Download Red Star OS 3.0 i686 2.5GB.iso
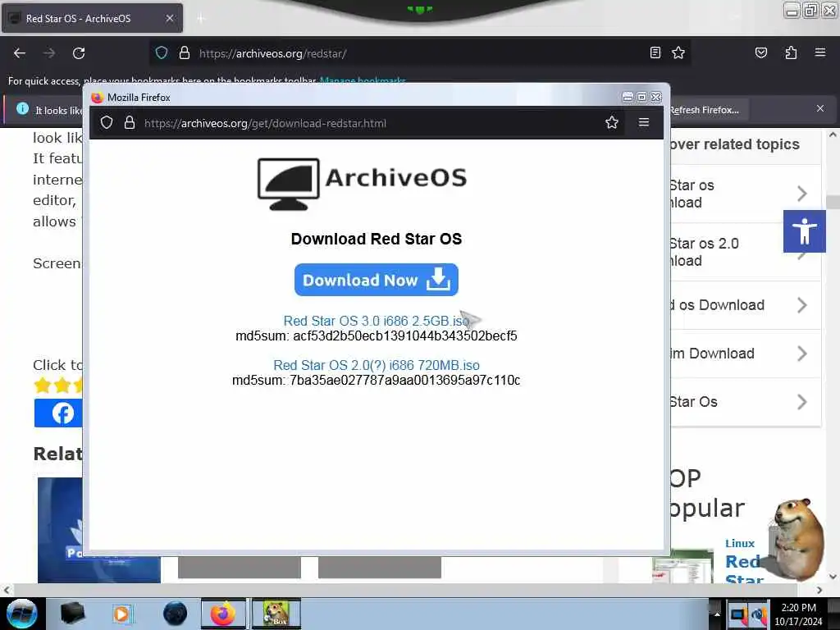 (x=376, y=321)
